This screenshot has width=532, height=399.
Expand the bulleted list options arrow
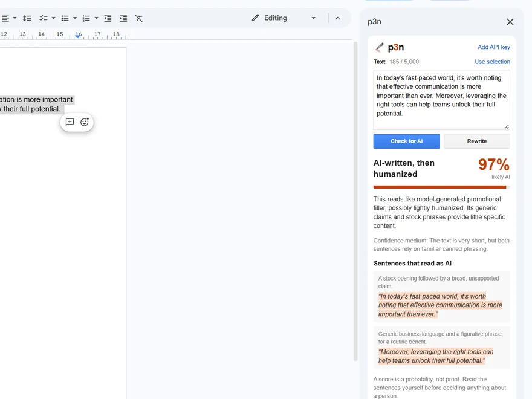pyautogui.click(x=75, y=18)
